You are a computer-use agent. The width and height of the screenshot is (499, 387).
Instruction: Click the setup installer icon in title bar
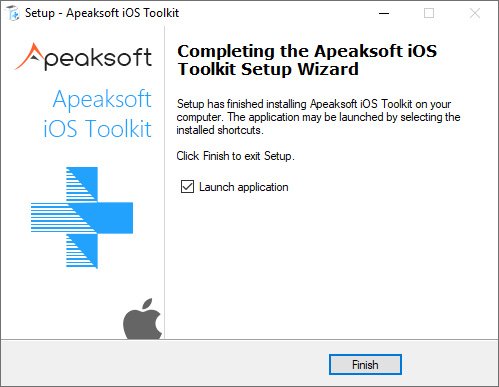13,13
